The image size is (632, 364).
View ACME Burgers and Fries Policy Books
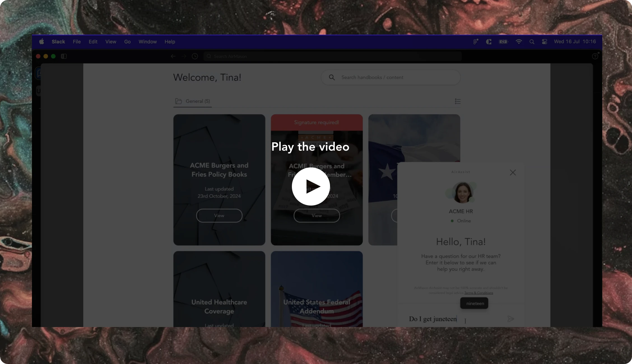click(x=219, y=216)
